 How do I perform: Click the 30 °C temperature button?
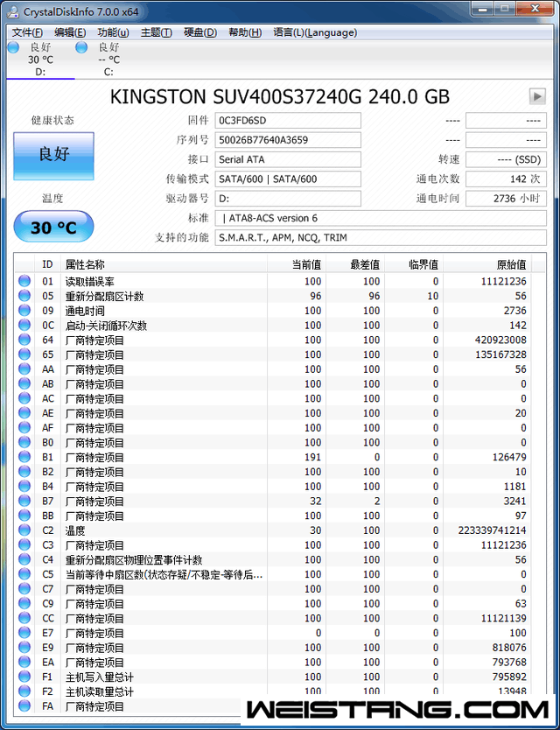point(53,227)
